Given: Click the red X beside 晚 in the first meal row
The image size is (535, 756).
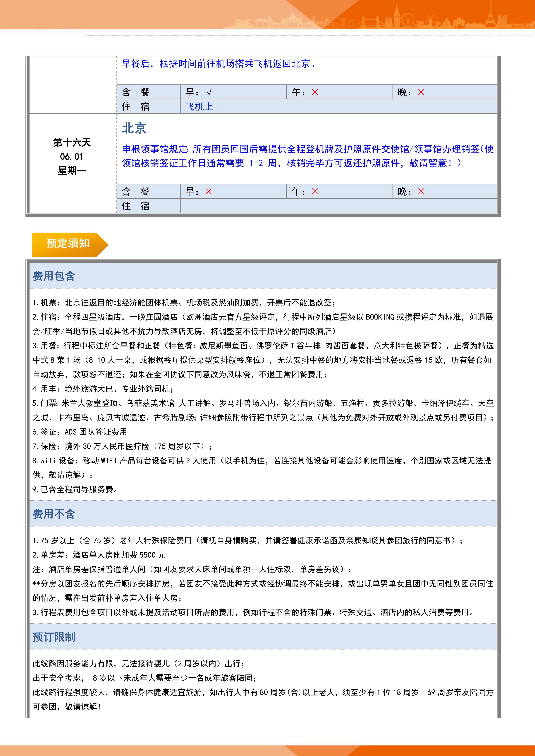Looking at the screenshot, I should point(421,92).
